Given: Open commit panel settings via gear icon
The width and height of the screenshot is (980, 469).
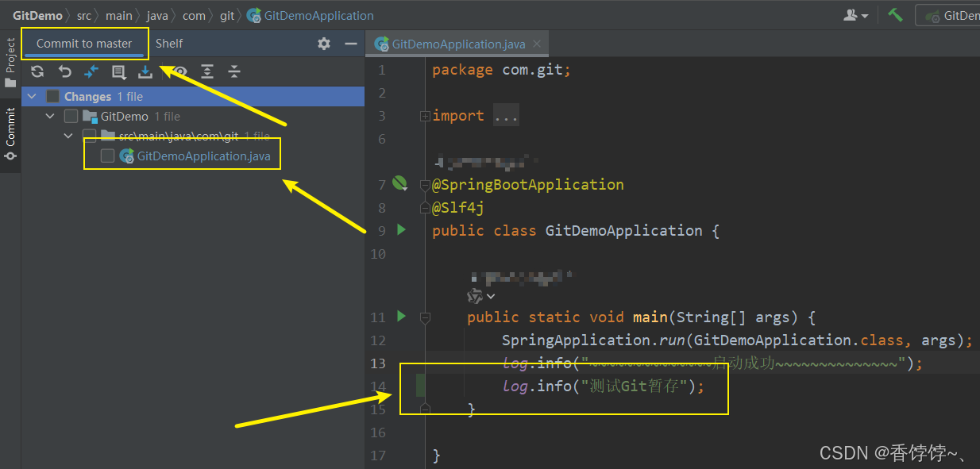Looking at the screenshot, I should coord(324,44).
